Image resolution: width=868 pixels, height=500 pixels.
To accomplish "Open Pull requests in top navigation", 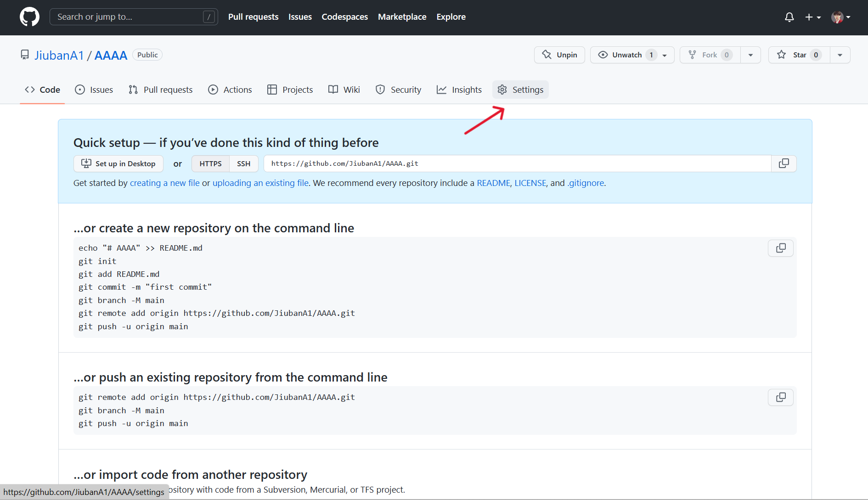I will [253, 17].
